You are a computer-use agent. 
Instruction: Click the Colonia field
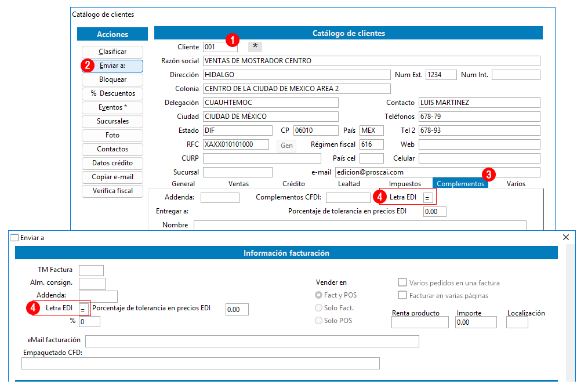297,89
